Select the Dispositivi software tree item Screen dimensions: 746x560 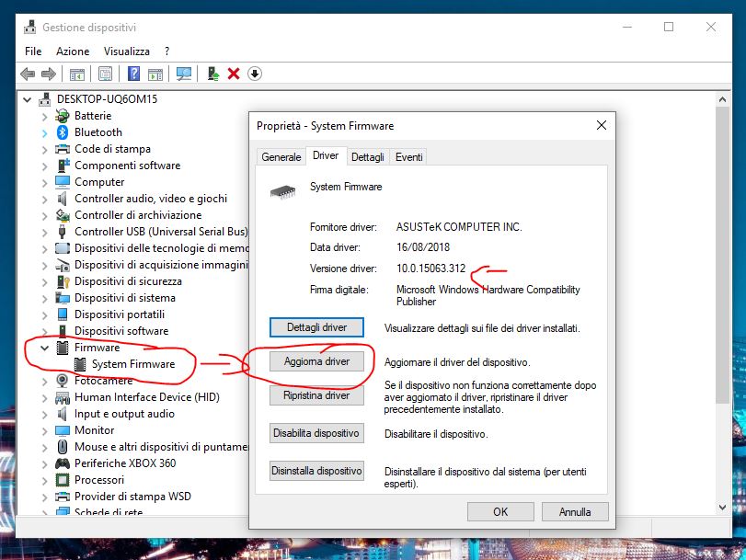pos(121,331)
